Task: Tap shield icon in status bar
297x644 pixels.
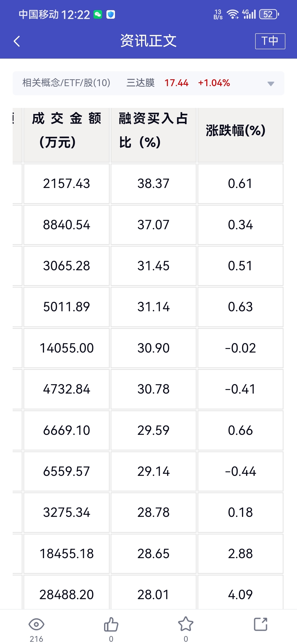Action: click(111, 14)
